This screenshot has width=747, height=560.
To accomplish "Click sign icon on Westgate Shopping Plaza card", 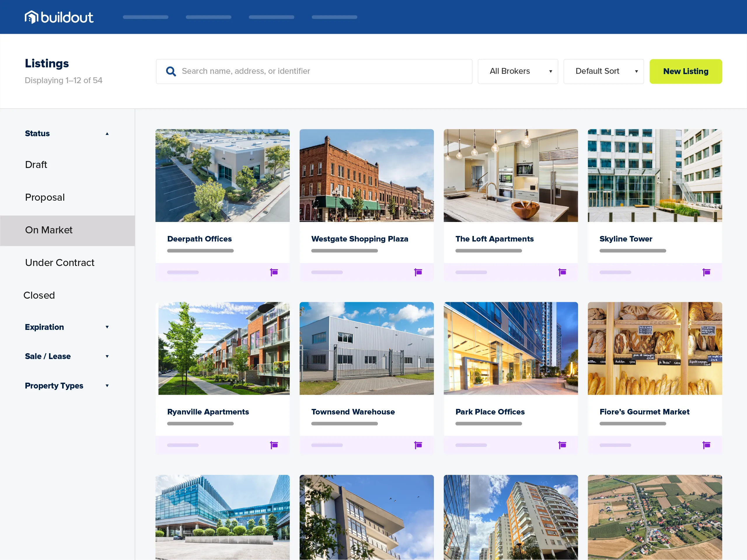I will click(418, 272).
